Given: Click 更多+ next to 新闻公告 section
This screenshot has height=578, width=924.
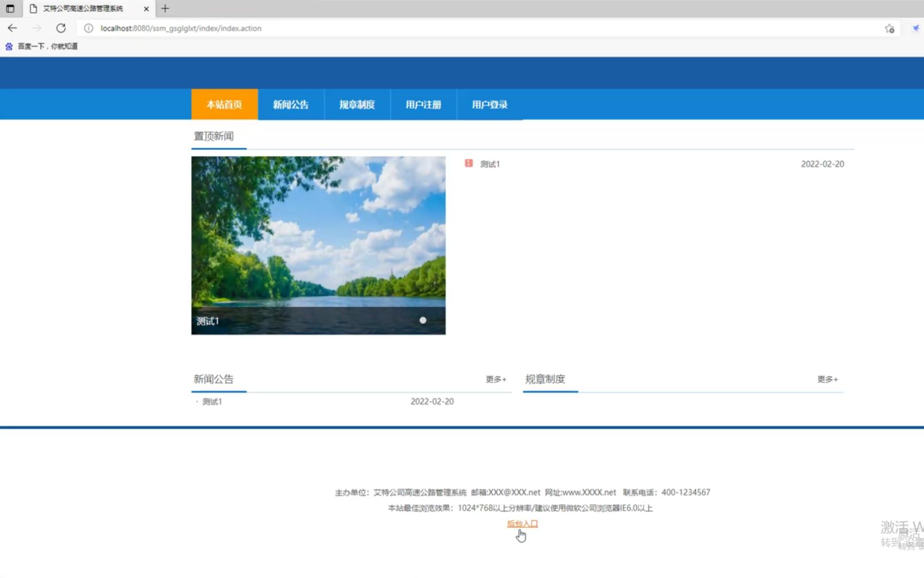Looking at the screenshot, I should 495,379.
